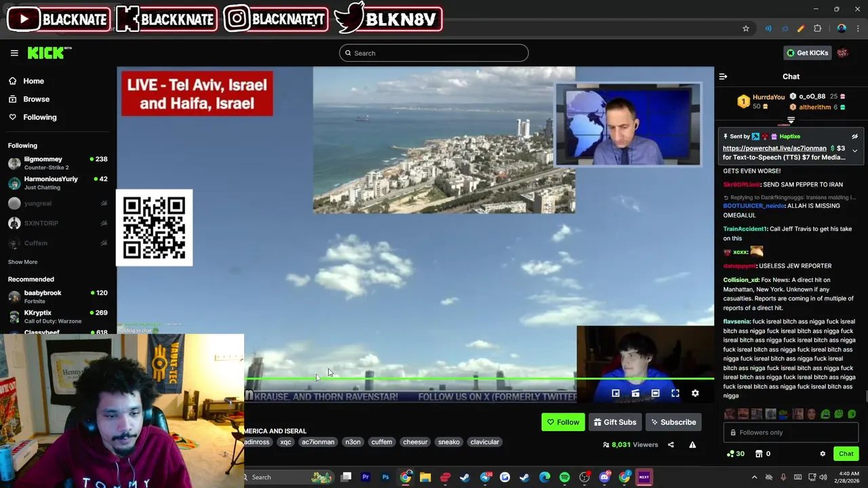Send message with Chat button
The height and width of the screenshot is (488, 868).
tap(846, 453)
